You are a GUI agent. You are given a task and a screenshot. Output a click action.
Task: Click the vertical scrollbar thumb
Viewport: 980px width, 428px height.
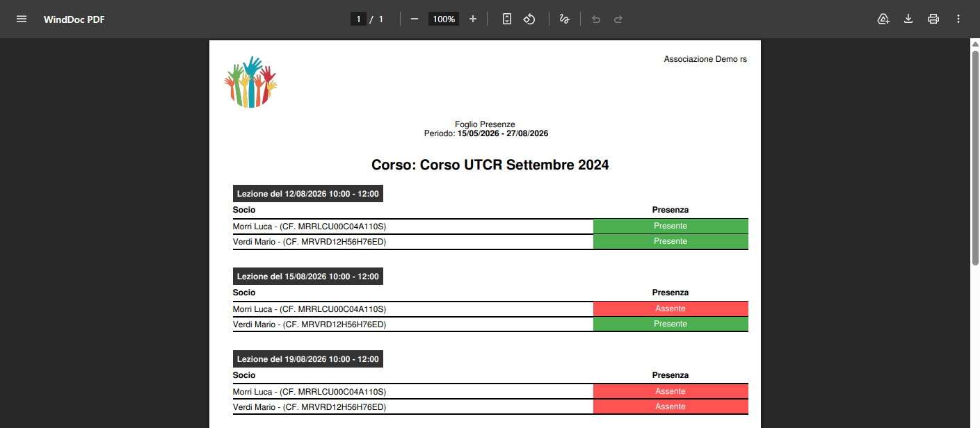click(x=975, y=156)
